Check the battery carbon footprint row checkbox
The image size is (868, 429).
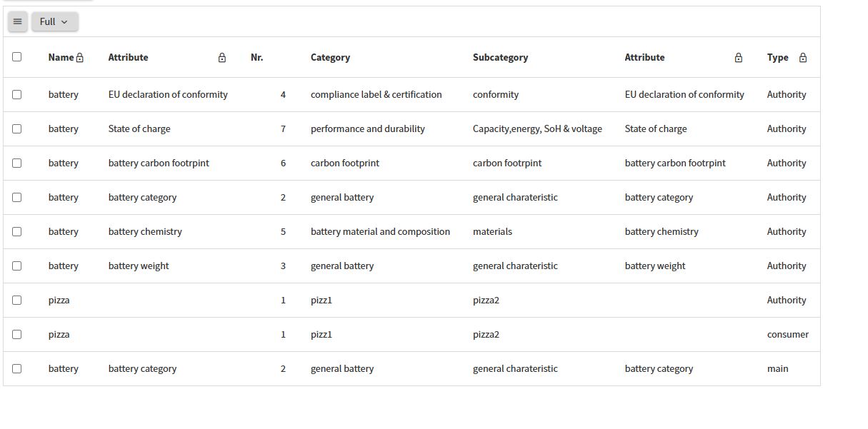click(x=17, y=163)
